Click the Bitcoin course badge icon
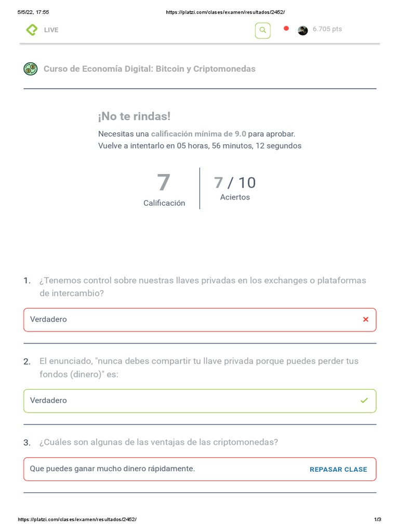Image resolution: width=399 pixels, height=532 pixels. 31,69
